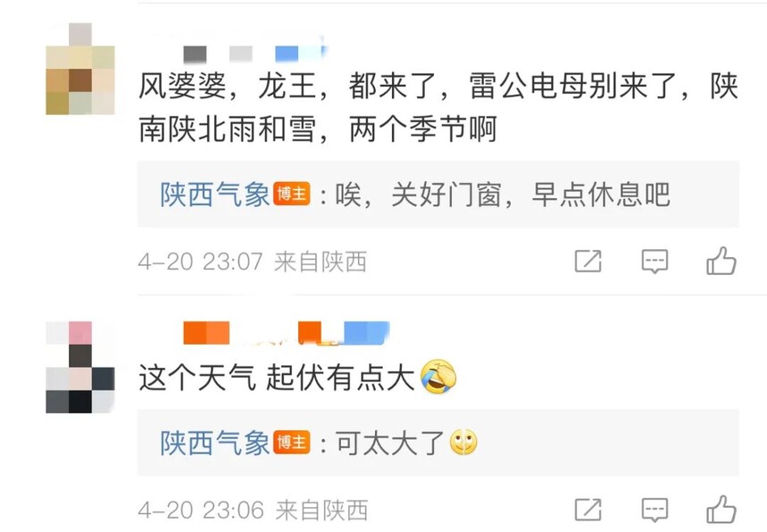Image resolution: width=767 pixels, height=532 pixels.
Task: Like the 23:06 comment with the thumbs-up
Action: pyautogui.click(x=721, y=510)
